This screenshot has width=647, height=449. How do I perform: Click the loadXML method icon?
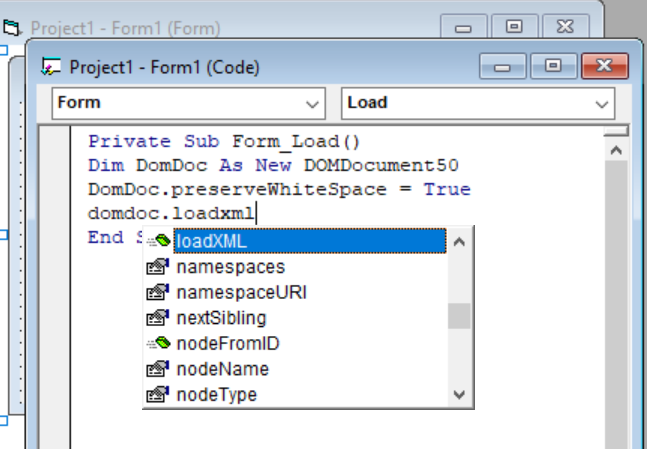point(158,241)
